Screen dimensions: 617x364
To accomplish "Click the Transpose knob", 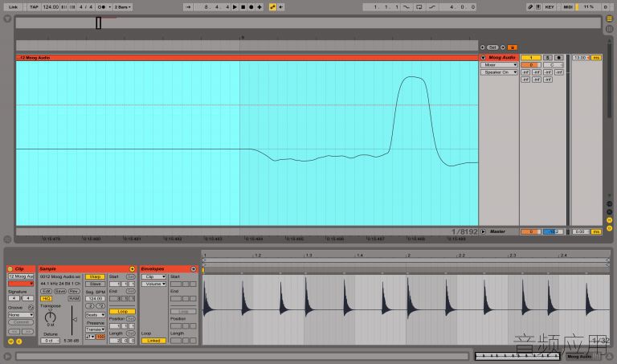I will point(51,317).
